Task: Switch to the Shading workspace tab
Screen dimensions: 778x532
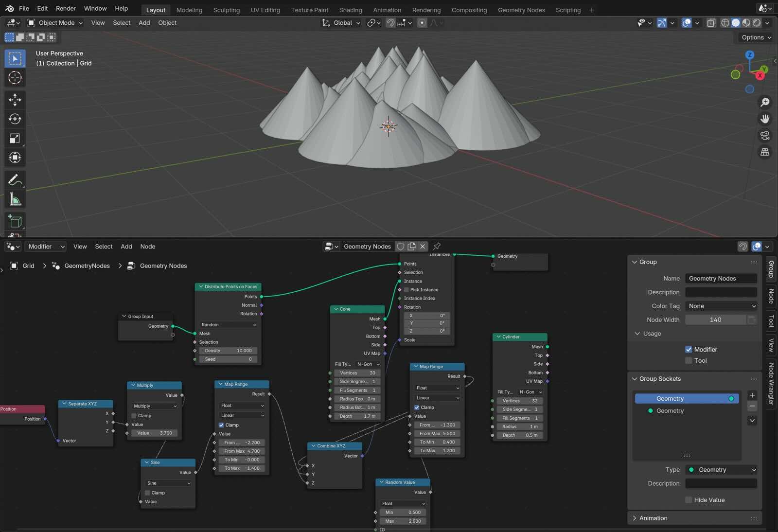Action: coord(350,10)
